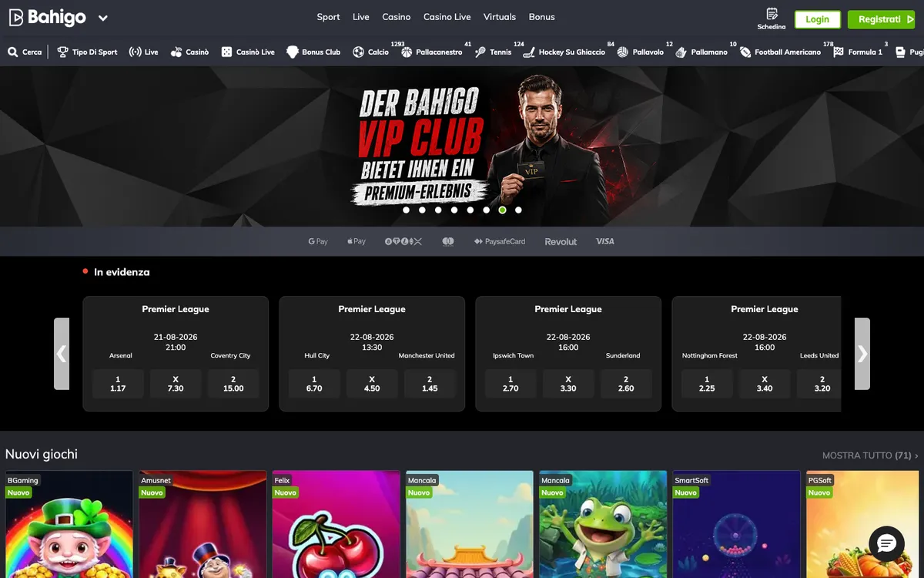This screenshot has width=924, height=578.
Task: Pick draw 3.40 in Nottingham Forest match
Action: pos(765,384)
